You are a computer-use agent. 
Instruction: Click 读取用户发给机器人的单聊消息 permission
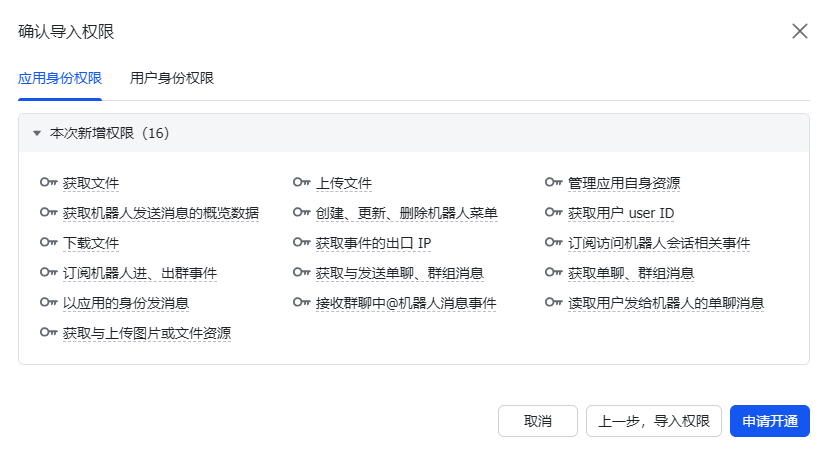click(666, 303)
